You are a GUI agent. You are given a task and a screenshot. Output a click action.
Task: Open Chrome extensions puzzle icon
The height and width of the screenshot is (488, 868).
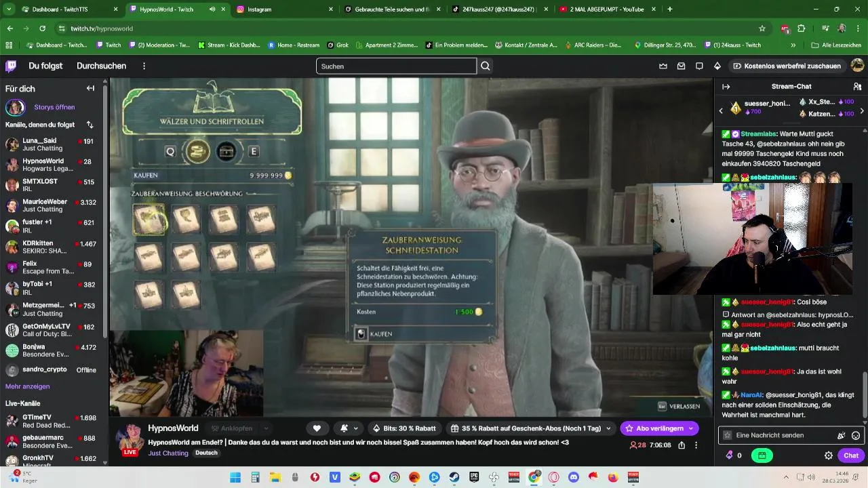point(802,28)
